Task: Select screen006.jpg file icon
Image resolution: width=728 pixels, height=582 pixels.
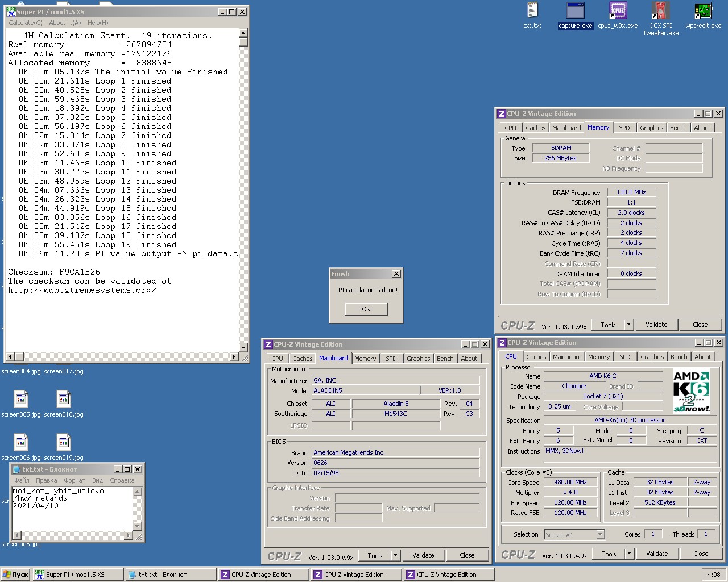Action: click(21, 447)
